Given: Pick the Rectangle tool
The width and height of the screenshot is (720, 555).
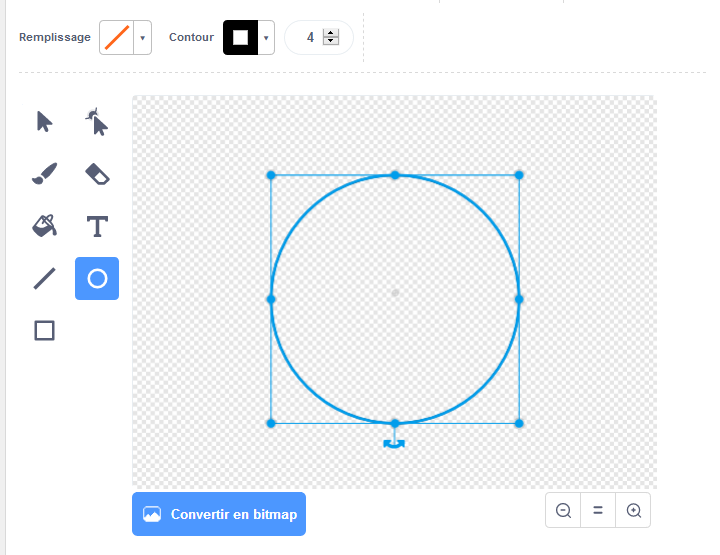Looking at the screenshot, I should 44,330.
